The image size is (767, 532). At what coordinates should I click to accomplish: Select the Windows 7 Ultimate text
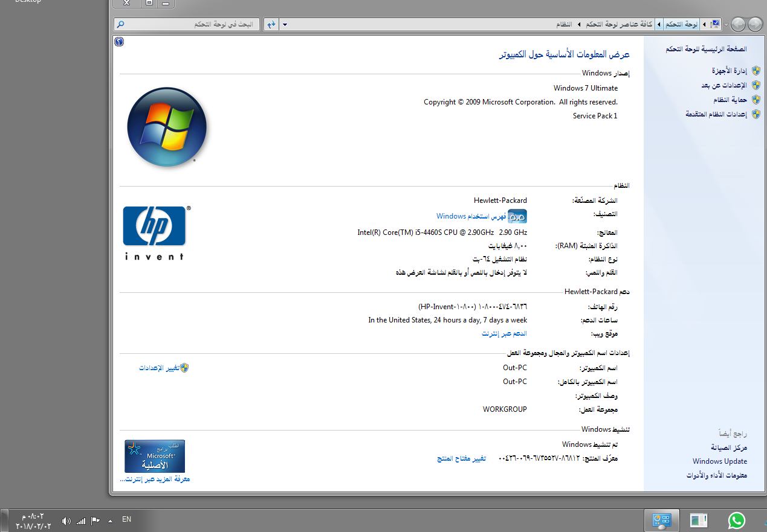tap(586, 88)
